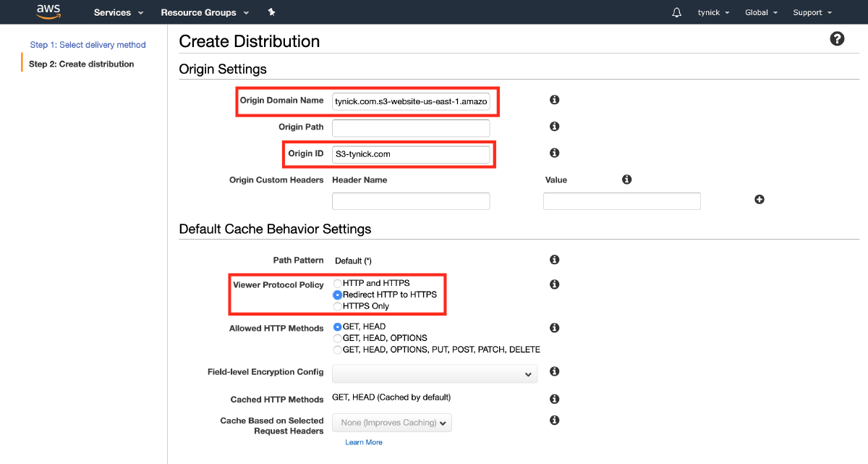Show info icon for Cached HTTP Methods
Image resolution: width=868 pixels, height=464 pixels.
pos(554,399)
